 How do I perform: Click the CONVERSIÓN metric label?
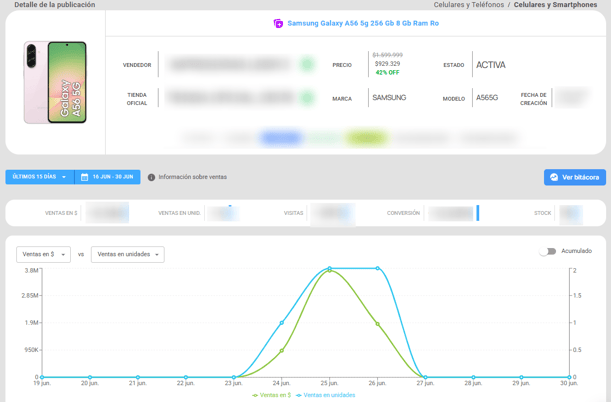pos(403,213)
